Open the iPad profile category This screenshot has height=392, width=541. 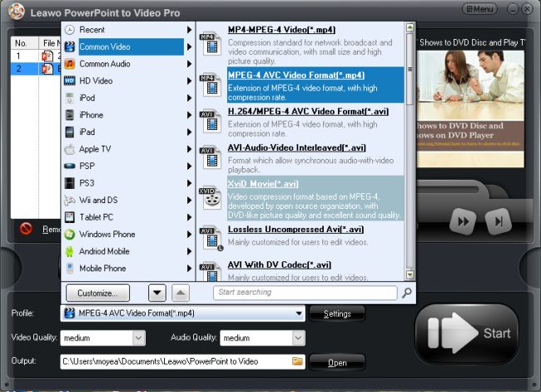coord(127,131)
